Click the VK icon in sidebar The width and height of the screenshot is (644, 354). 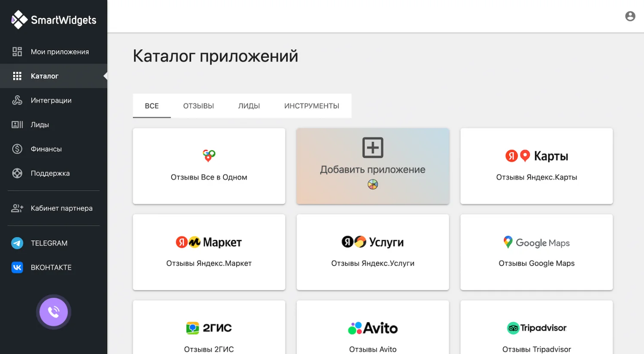click(17, 268)
